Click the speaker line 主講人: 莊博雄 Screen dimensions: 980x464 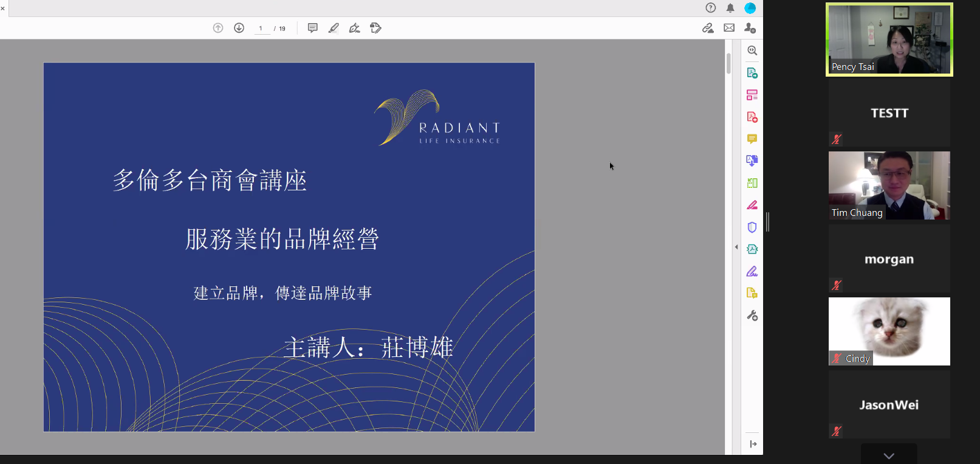pyautogui.click(x=368, y=348)
